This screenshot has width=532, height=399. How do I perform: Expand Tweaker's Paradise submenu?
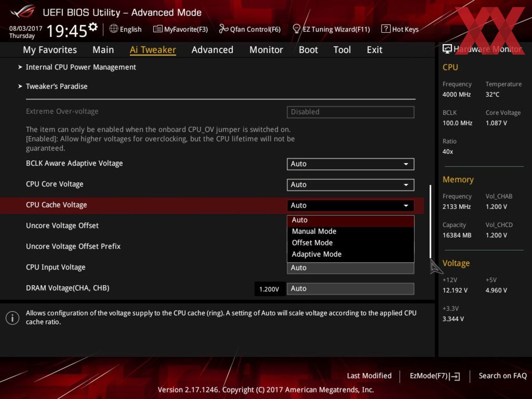[56, 86]
